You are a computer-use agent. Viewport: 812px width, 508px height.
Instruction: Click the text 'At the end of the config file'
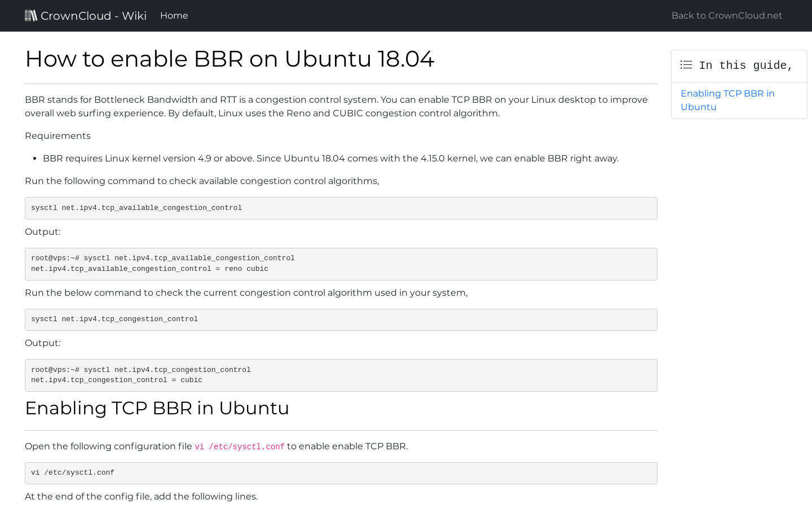point(141,497)
